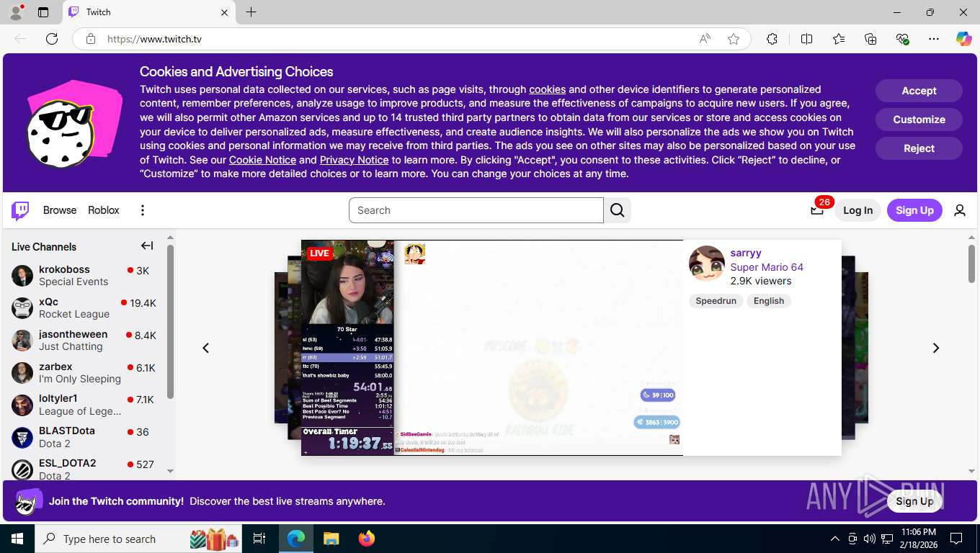Image resolution: width=980 pixels, height=553 pixels.
Task: Open the Privacy Notice link
Action: click(354, 160)
